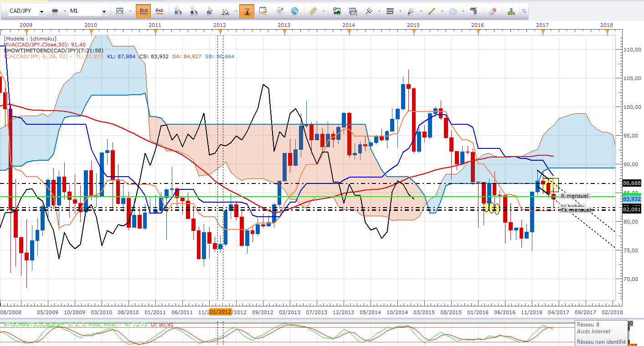Select the ruler measure tool
This screenshot has width=644, height=346.
pyautogui.click(x=313, y=11)
